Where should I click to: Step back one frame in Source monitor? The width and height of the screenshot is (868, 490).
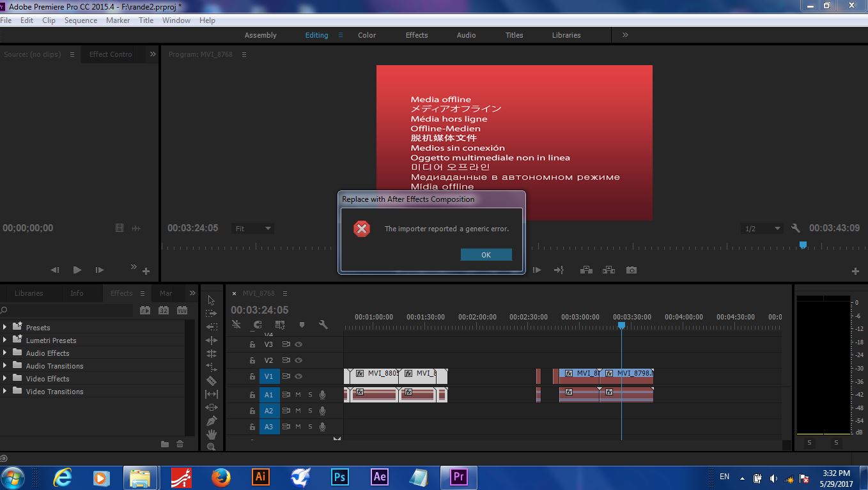[55, 270]
